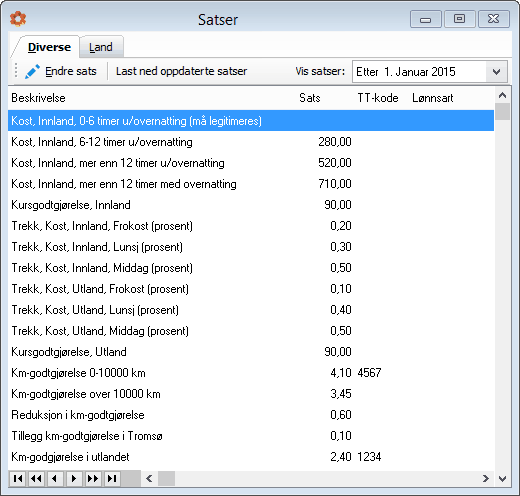This screenshot has height=496, width=520.
Task: Click the TT-kode value 4567
Action: click(x=369, y=373)
